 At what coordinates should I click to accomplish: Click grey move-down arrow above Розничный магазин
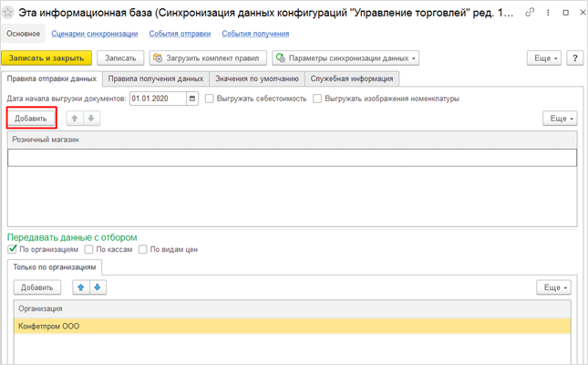click(x=90, y=119)
